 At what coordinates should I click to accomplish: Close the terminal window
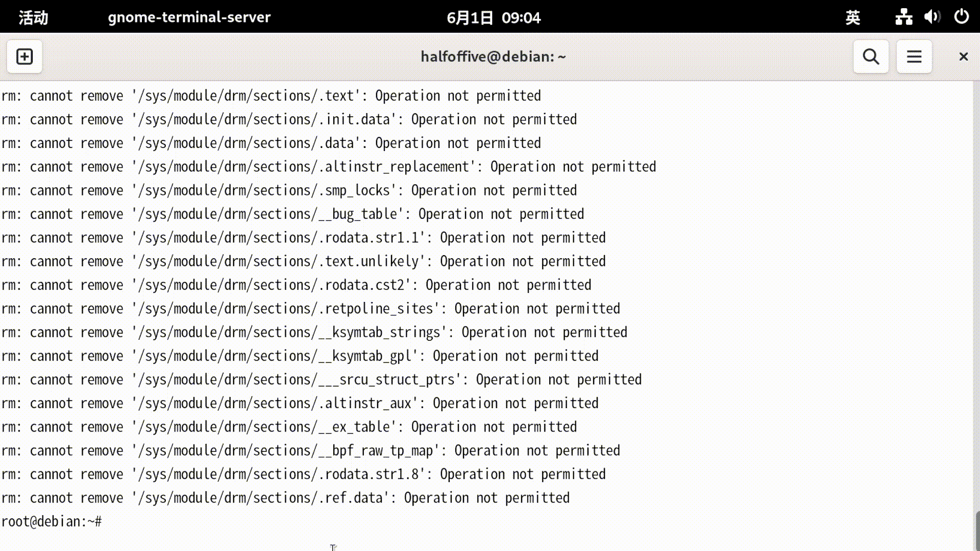pos(964,56)
